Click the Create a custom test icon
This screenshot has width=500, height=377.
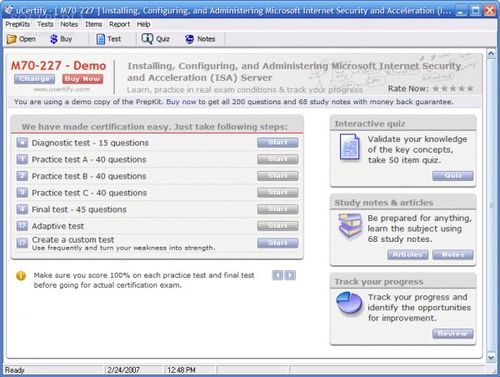click(x=22, y=243)
